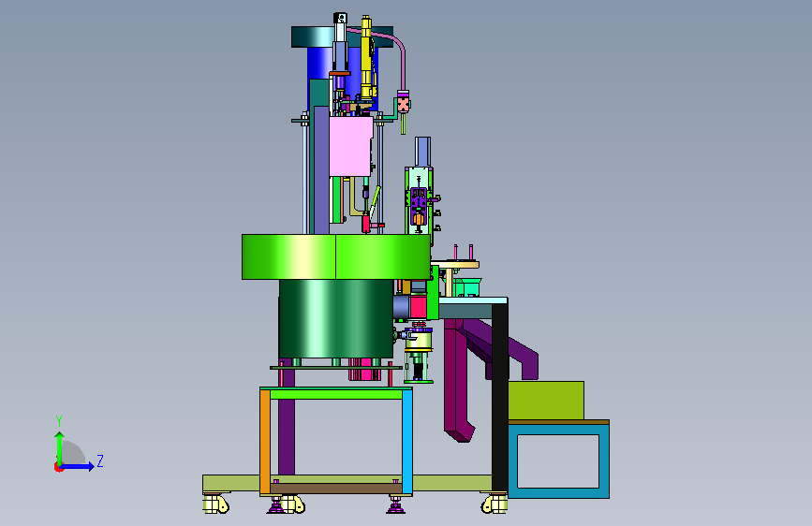The width and height of the screenshot is (812, 526).
Task: Click the blue Z axis of the triad
Action: pyautogui.click(x=78, y=466)
